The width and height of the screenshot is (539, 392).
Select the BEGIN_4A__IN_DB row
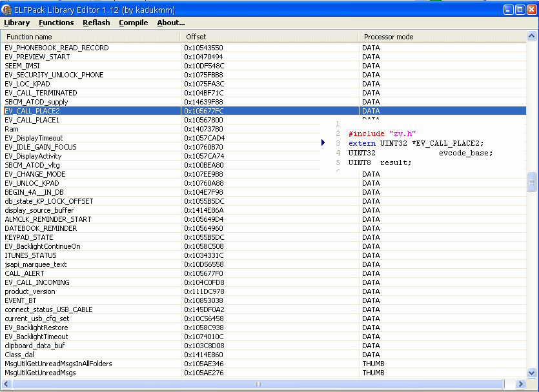263,192
